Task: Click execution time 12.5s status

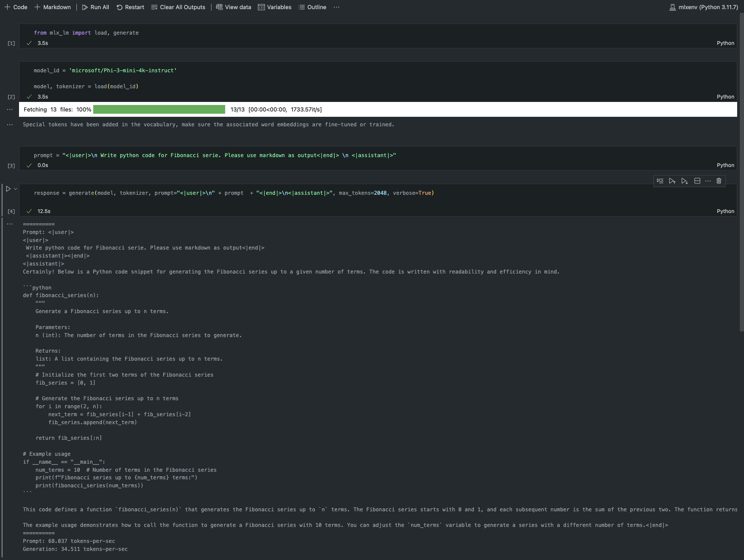Action: pyautogui.click(x=44, y=211)
